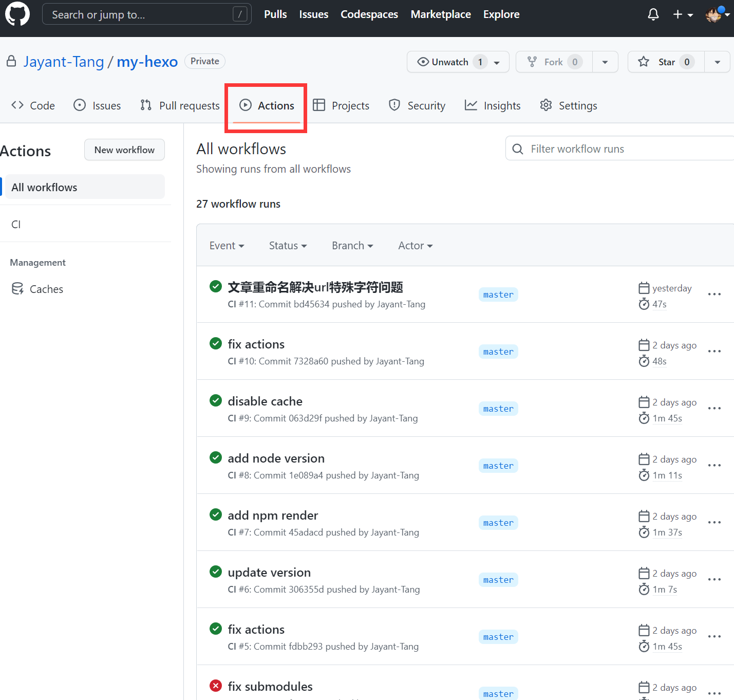Open Pulls in top navigation
Viewport: 734px width, 700px height.
click(275, 14)
